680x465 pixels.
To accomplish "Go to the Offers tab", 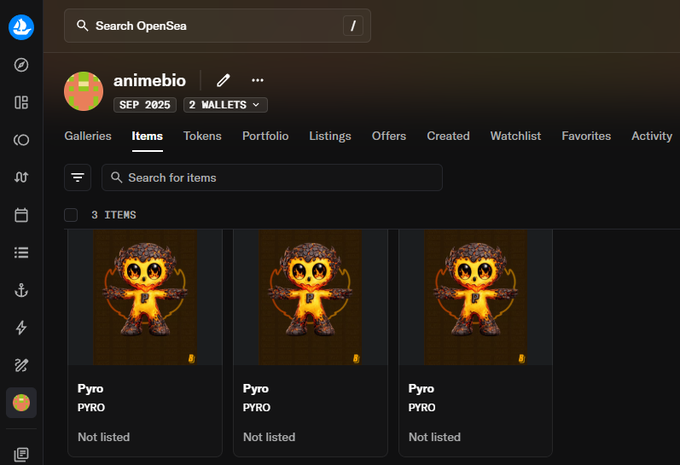I will click(389, 136).
